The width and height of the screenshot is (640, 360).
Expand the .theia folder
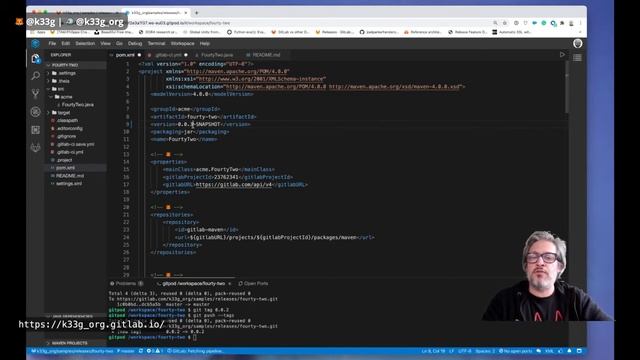(x=48, y=81)
